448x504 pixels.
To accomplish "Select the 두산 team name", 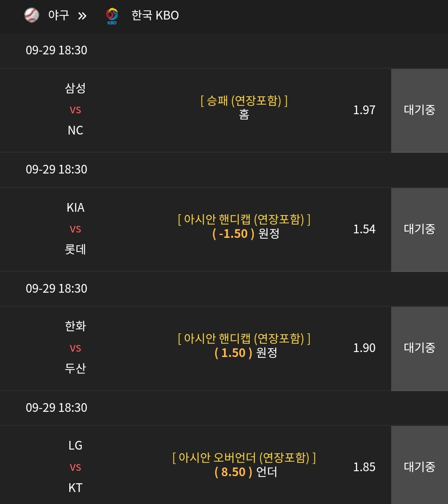I will [x=75, y=368].
